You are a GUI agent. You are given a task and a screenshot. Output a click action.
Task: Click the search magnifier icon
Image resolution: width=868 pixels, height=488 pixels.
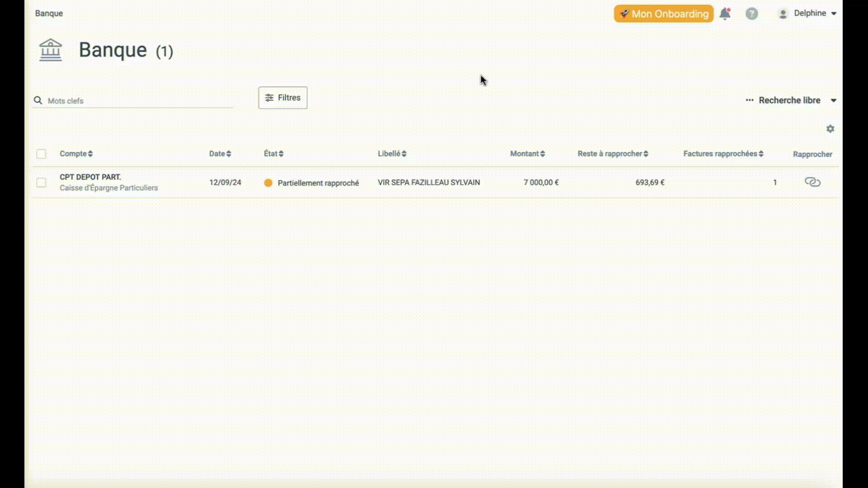pyautogui.click(x=38, y=100)
